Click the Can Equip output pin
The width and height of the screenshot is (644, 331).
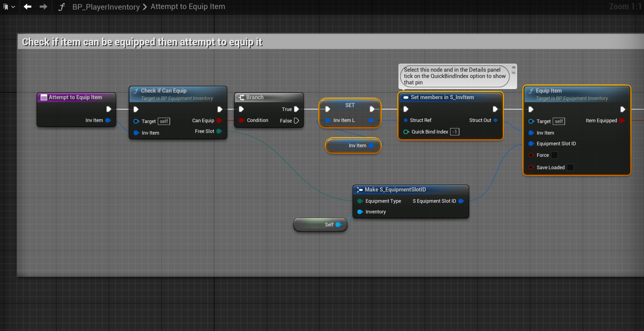(x=219, y=121)
